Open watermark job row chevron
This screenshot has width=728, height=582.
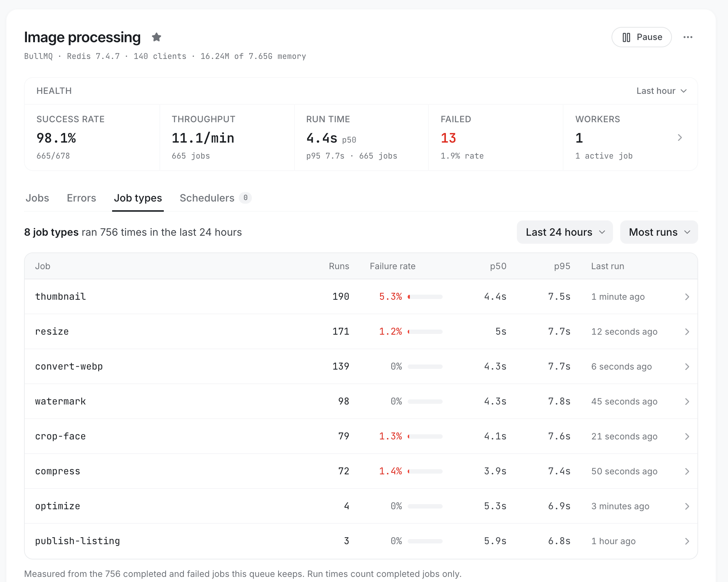687,402
